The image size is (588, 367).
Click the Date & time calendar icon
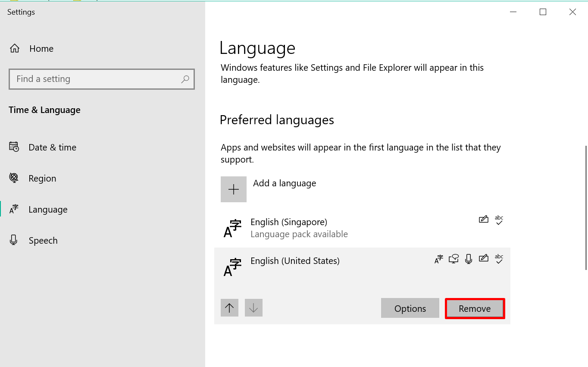[x=14, y=147]
